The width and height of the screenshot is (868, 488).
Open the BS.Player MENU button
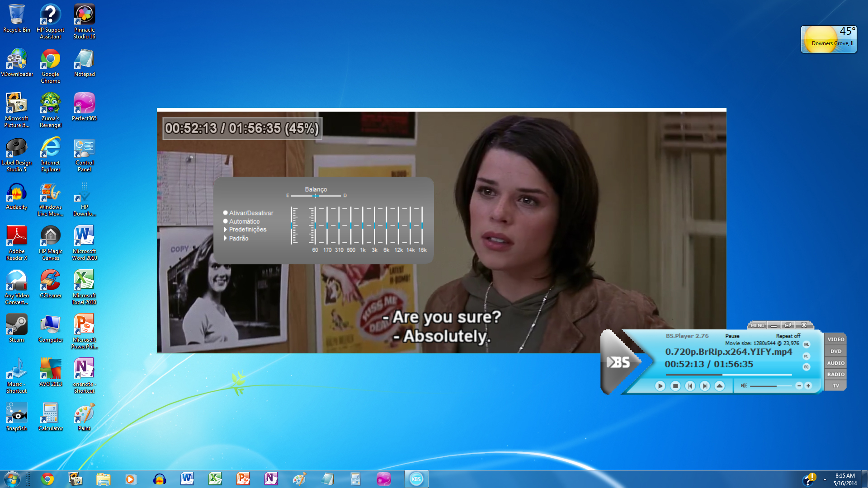pos(757,325)
